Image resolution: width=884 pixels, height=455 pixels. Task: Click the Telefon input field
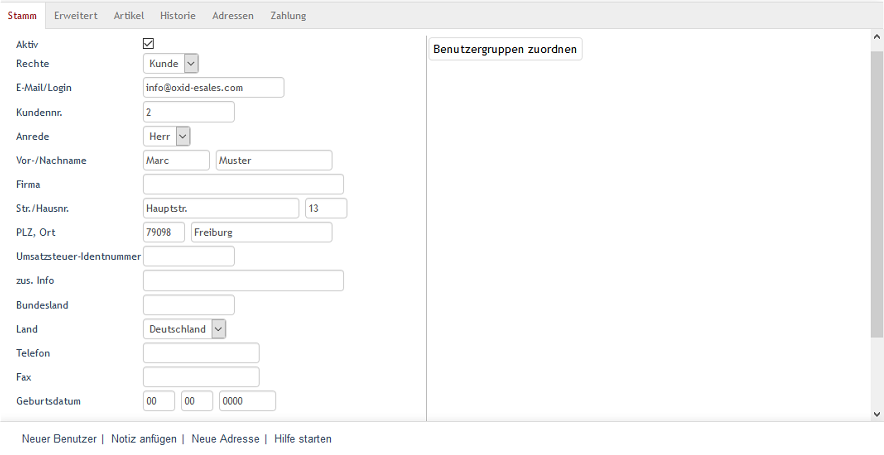point(201,353)
